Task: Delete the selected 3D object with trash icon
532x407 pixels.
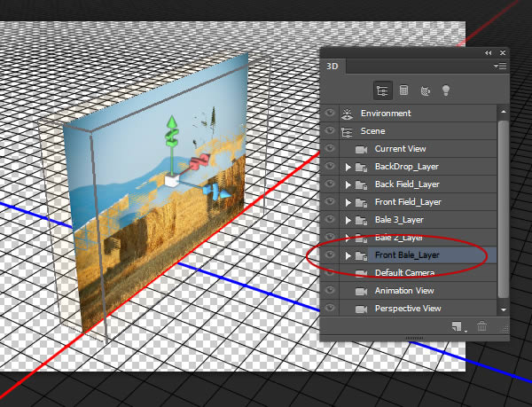Action: click(x=481, y=326)
